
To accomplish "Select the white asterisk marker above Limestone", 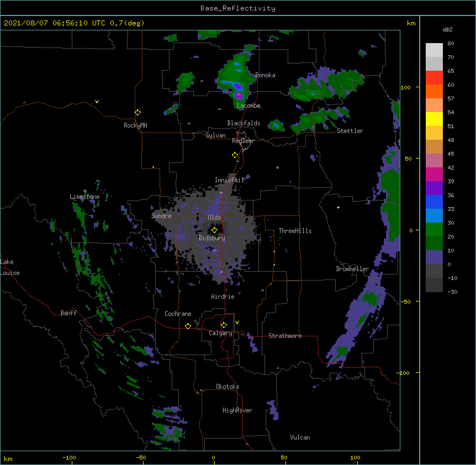I will (x=85, y=191).
